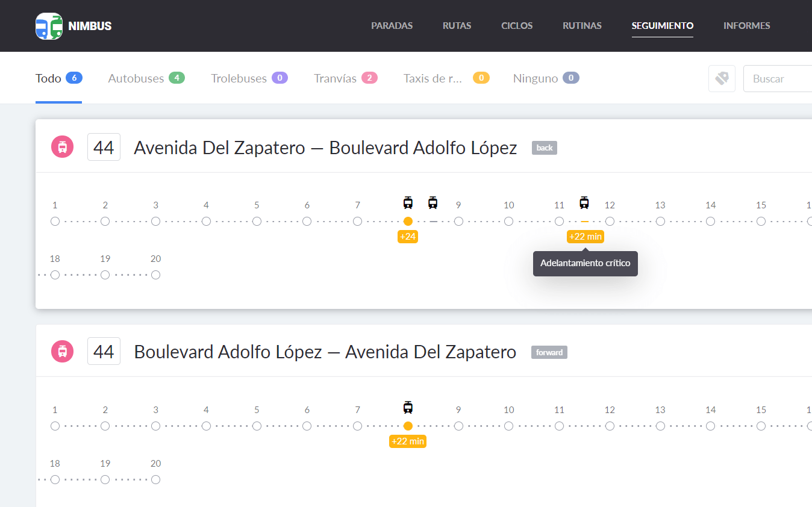812x507 pixels.
Task: Click stop 20 marker on forward route
Action: pos(156,480)
